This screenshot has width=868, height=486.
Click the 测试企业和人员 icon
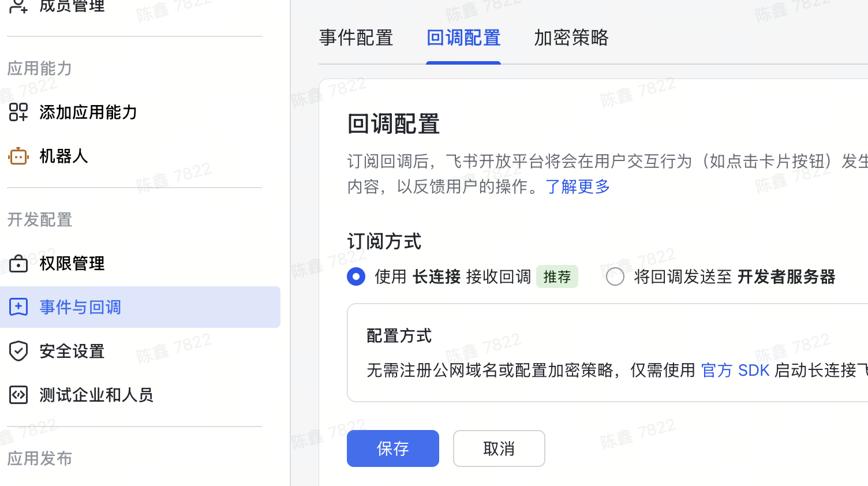(18, 395)
